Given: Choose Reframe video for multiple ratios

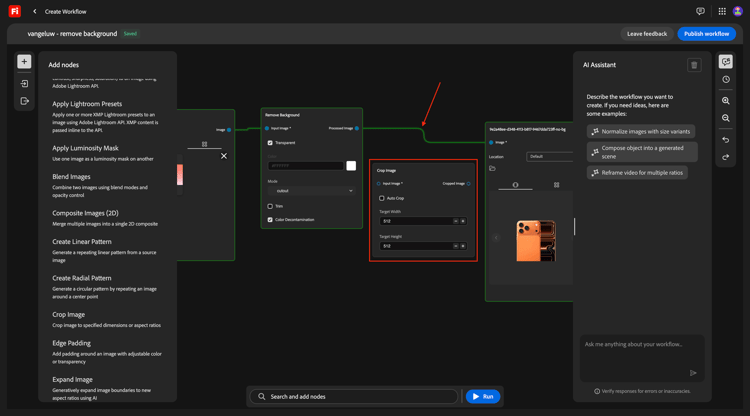Looking at the screenshot, I should point(637,173).
